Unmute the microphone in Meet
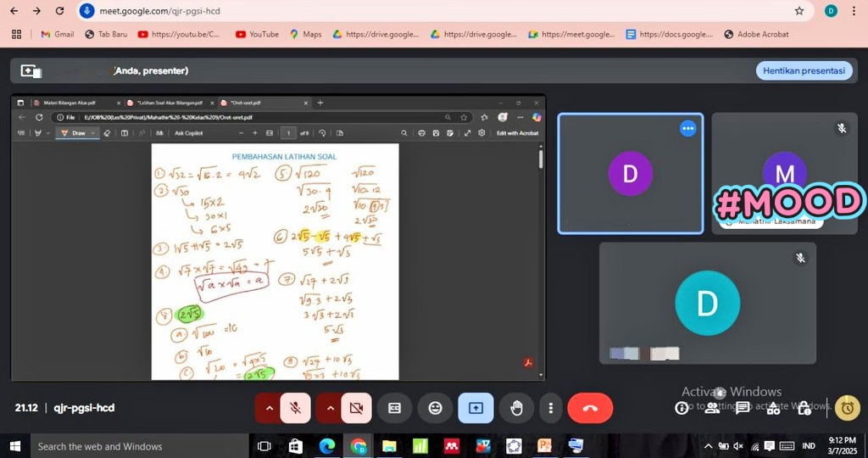Image resolution: width=868 pixels, height=458 pixels. (x=296, y=408)
